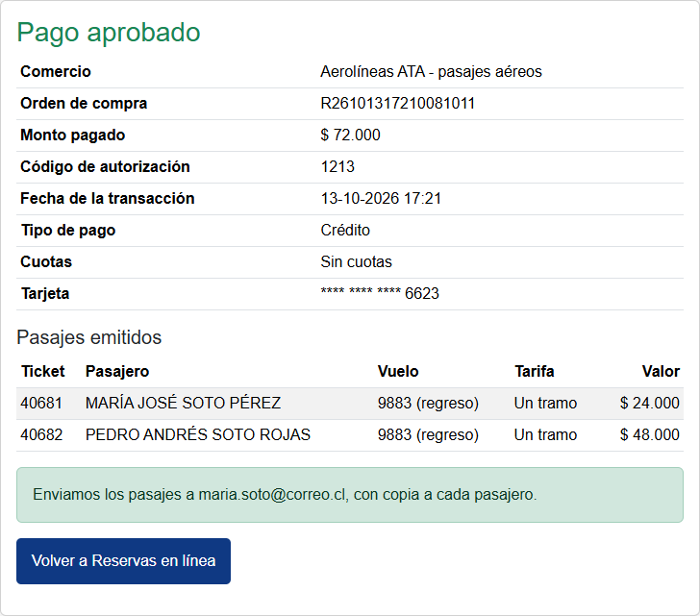
Task: Click the flight cell in ticket 40681 row
Action: 428,403
